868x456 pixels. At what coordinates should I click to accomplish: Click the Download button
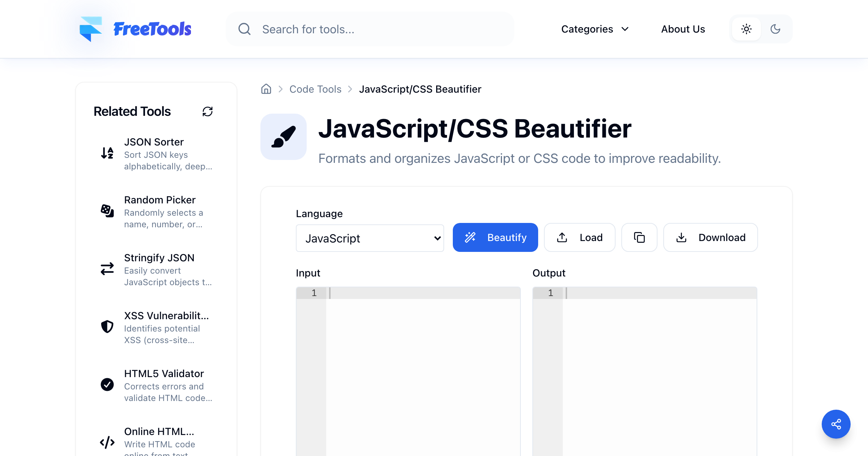(711, 237)
